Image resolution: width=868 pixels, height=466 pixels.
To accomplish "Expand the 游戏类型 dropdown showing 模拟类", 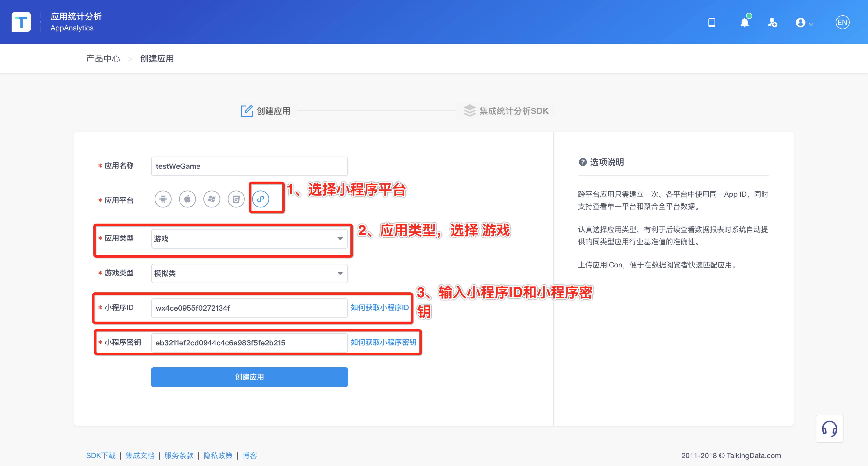I will pyautogui.click(x=249, y=273).
